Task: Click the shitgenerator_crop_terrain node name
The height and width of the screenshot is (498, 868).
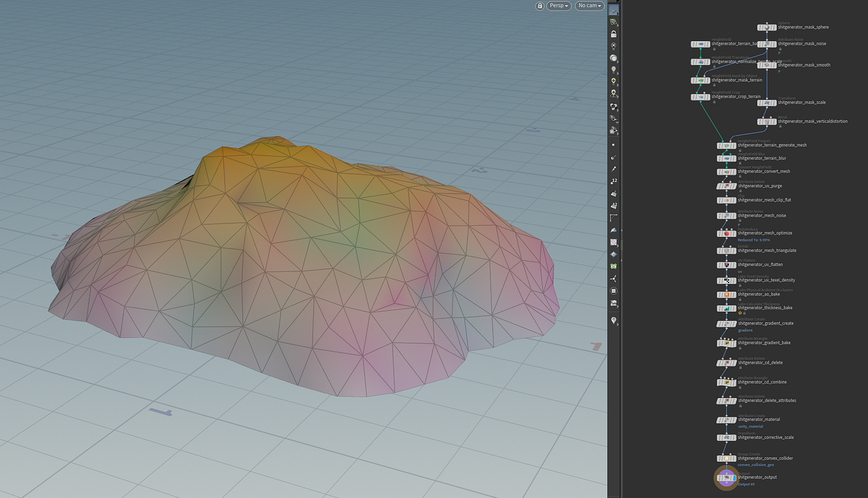Action: 736,97
